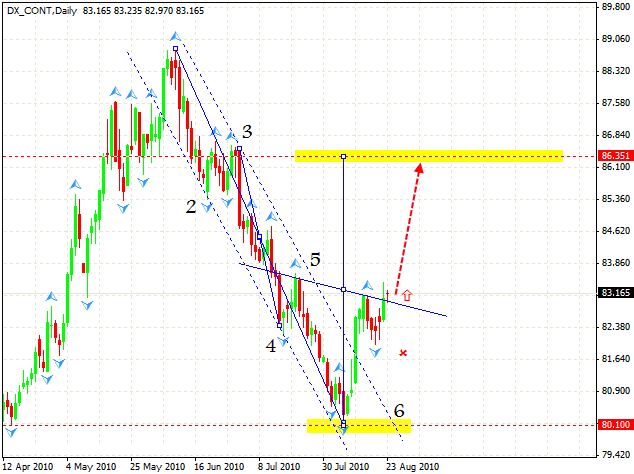
Task: Click the 30 Jul 2010 date label
Action: click(345, 467)
